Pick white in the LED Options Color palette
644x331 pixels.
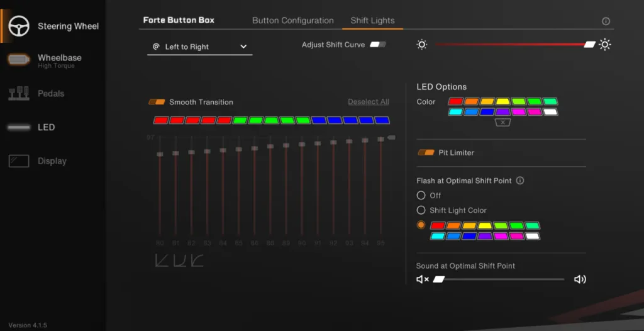point(550,112)
